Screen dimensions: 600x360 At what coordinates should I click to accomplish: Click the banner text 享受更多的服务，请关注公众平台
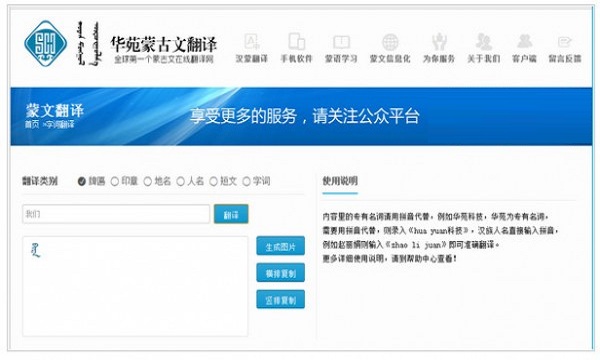[305, 116]
